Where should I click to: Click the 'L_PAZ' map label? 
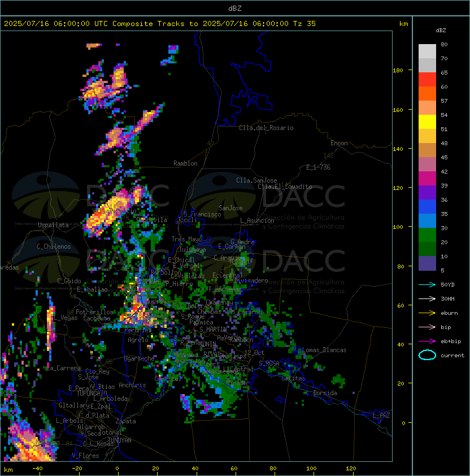(381, 416)
